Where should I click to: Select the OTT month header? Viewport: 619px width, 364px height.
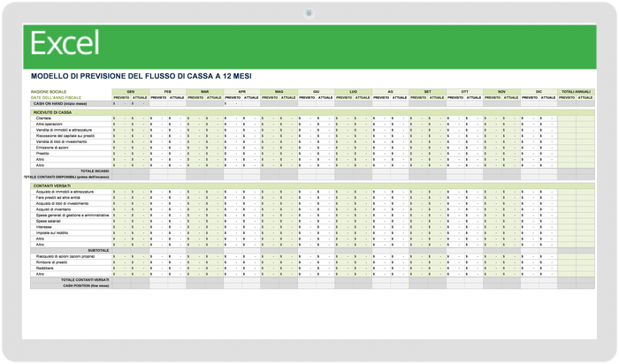[x=464, y=92]
